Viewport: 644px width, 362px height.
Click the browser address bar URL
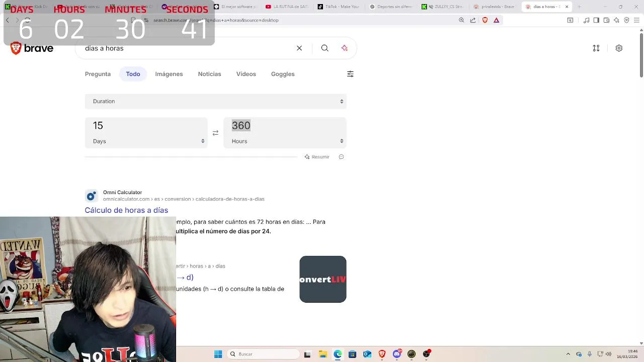(x=216, y=20)
